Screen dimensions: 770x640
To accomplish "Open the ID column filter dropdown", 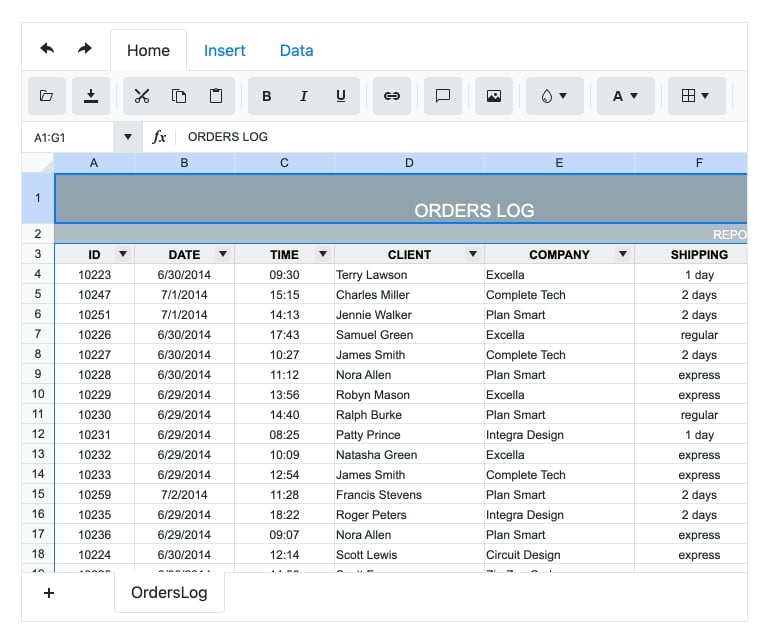I will 123,254.
